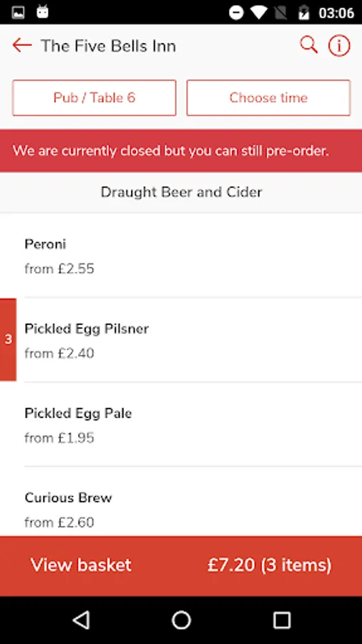The width and height of the screenshot is (362, 644).
Task: Select the Pickled Egg Pilsner item
Action: tap(181, 340)
